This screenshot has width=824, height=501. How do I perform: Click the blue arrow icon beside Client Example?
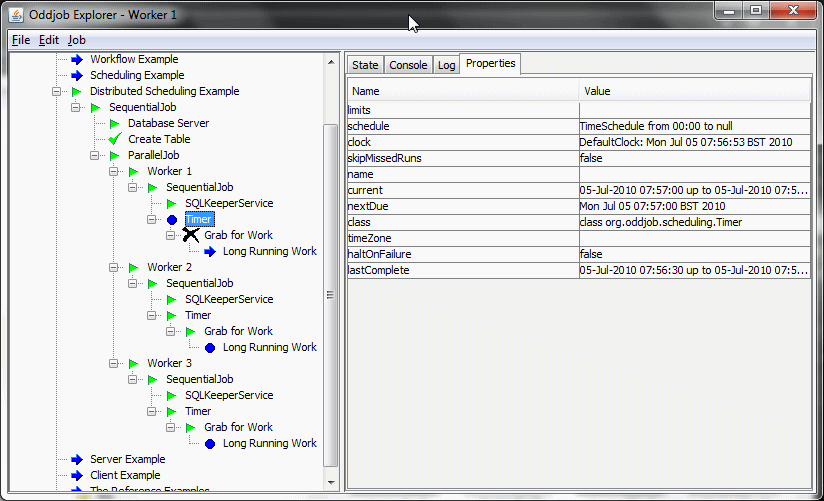point(77,475)
